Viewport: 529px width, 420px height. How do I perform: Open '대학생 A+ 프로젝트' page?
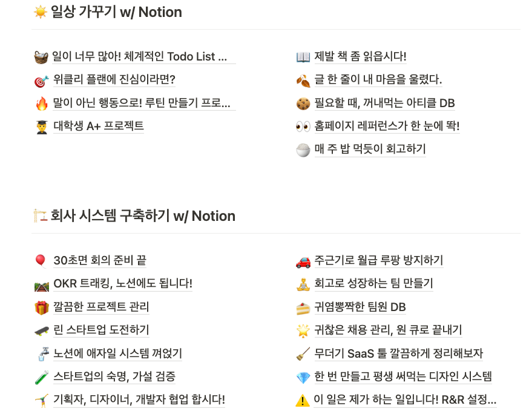(x=99, y=126)
